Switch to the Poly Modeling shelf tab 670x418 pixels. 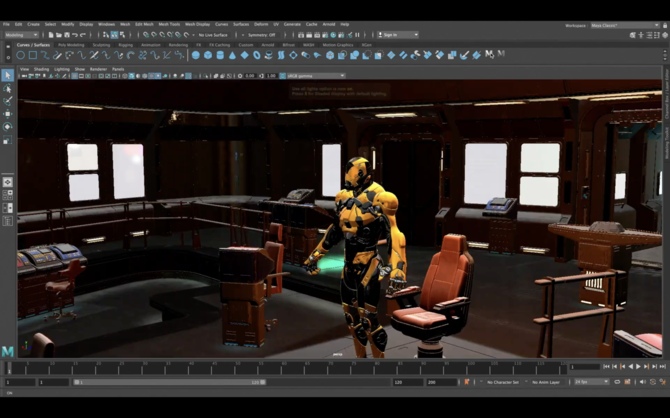point(71,45)
